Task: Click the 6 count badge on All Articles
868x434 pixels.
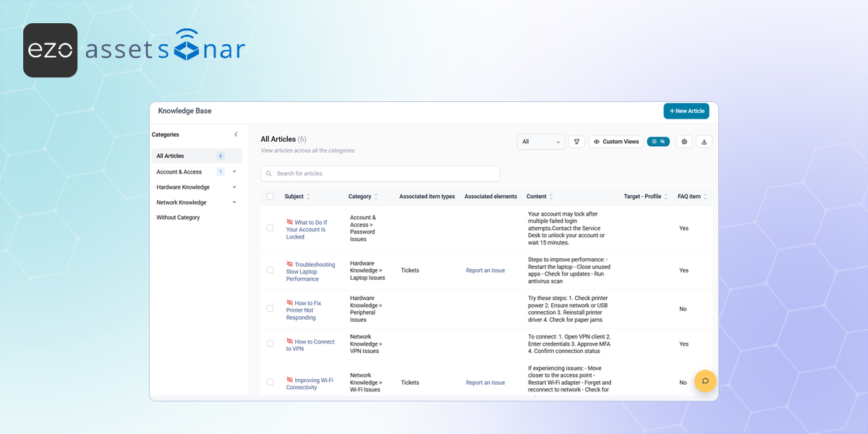Action: 221,156
